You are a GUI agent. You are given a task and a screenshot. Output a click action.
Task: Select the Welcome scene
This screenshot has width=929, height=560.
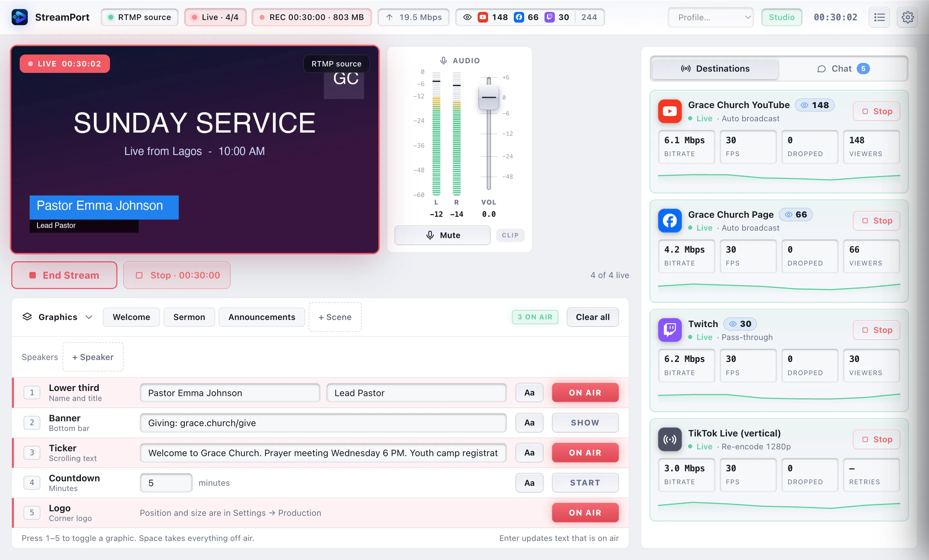point(131,317)
